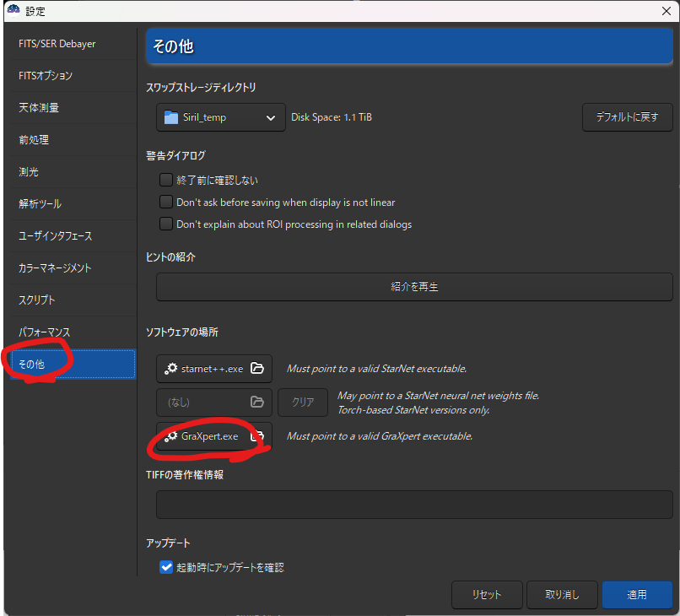Close the 設定 dialog window

[x=667, y=11]
